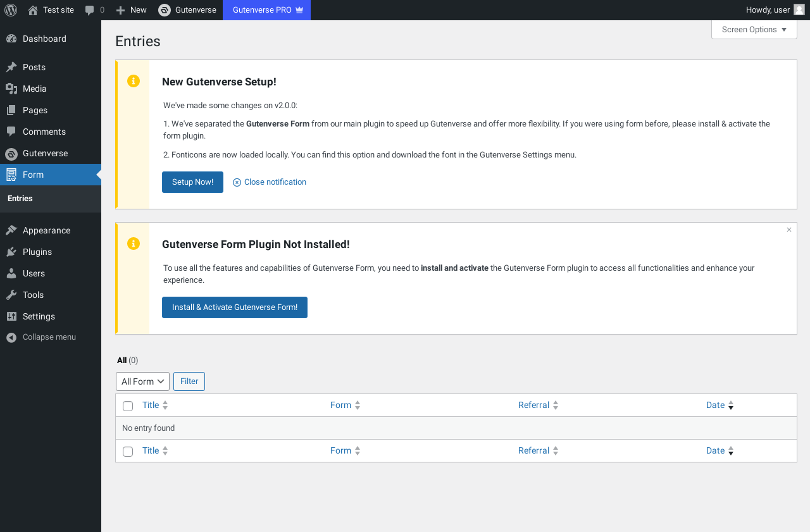This screenshot has height=532, width=810.
Task: Open the Appearance menu
Action: point(46,230)
